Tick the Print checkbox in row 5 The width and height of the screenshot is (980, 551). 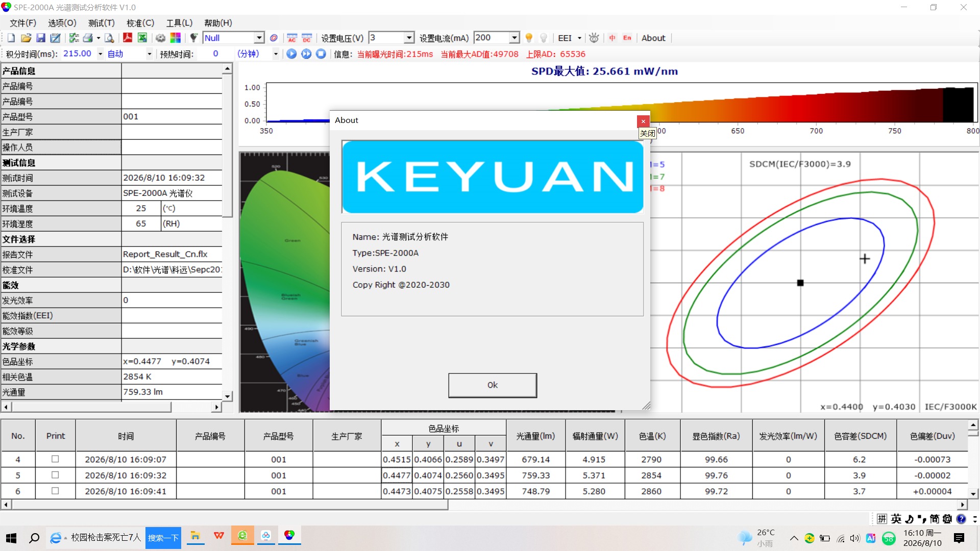55,475
